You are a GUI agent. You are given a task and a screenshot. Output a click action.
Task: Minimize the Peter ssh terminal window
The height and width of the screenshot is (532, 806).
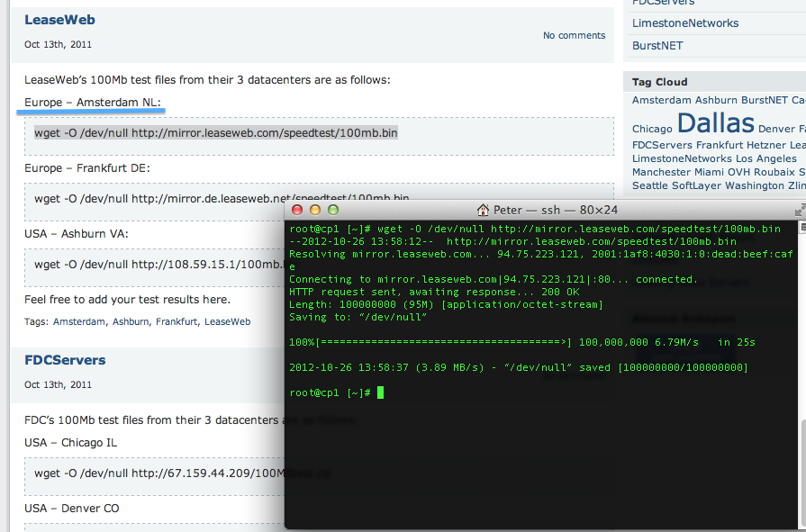(x=315, y=210)
